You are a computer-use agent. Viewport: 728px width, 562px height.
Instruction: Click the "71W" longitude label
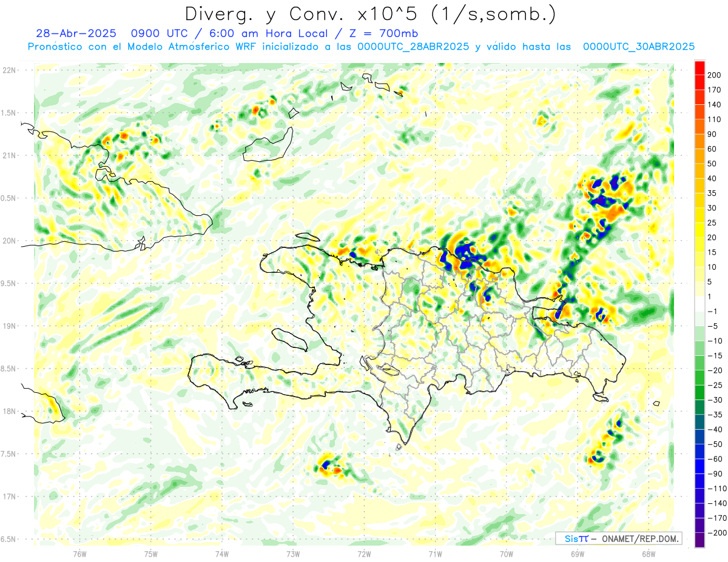pos(435,554)
